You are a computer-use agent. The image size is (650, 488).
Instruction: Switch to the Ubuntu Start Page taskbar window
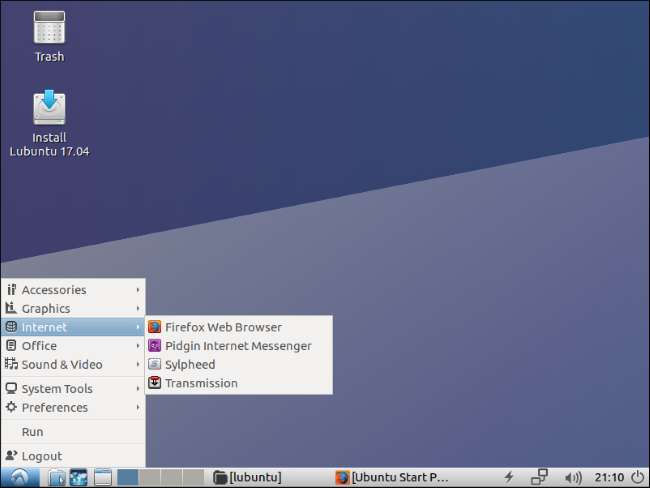tap(392, 478)
